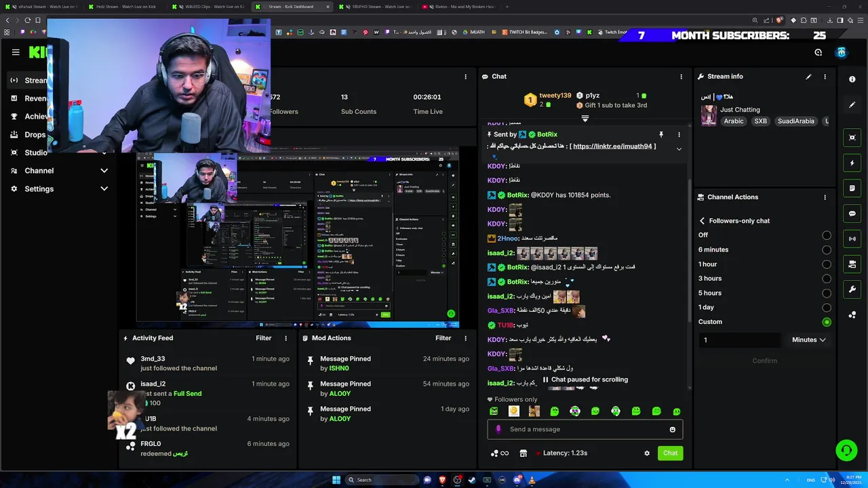
Task: Select the Off followers-only option
Action: point(827,235)
